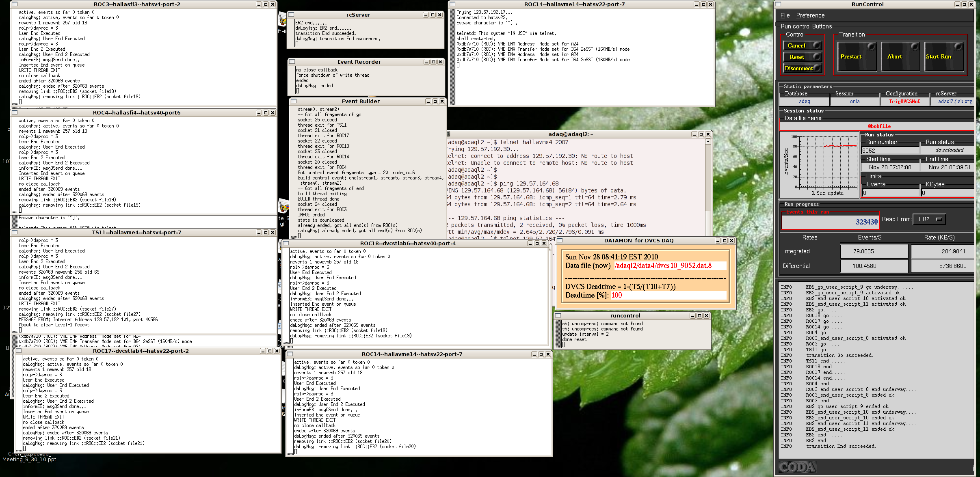Open window menu icon of Event Recorder window
The image size is (980, 477).
(292, 62)
